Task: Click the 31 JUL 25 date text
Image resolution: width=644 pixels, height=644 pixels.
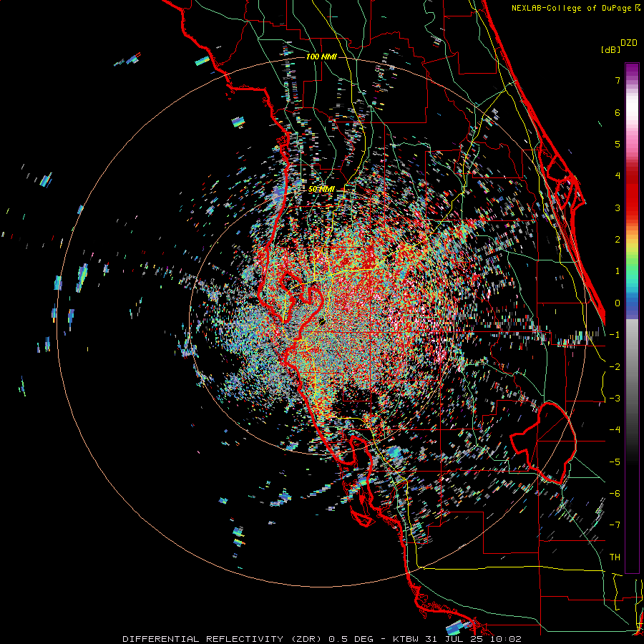Action: [454, 639]
